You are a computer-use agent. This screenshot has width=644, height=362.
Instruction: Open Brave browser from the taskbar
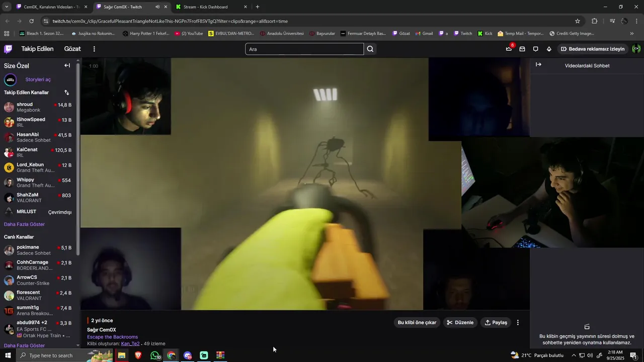138,355
